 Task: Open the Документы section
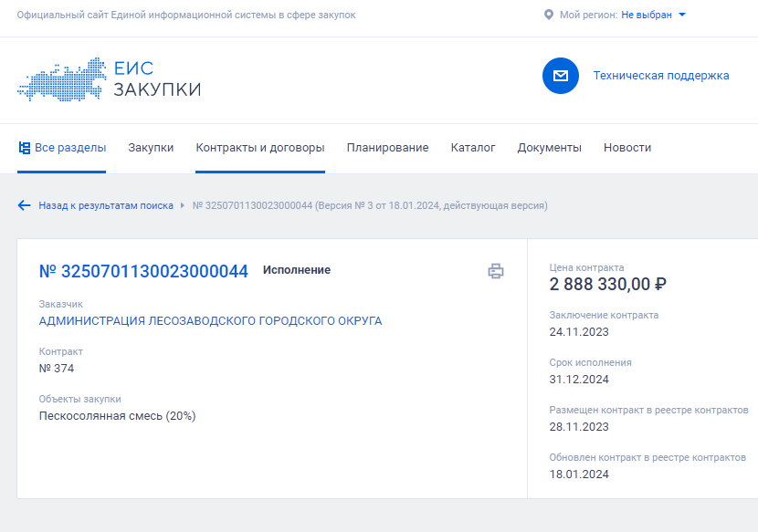(549, 148)
